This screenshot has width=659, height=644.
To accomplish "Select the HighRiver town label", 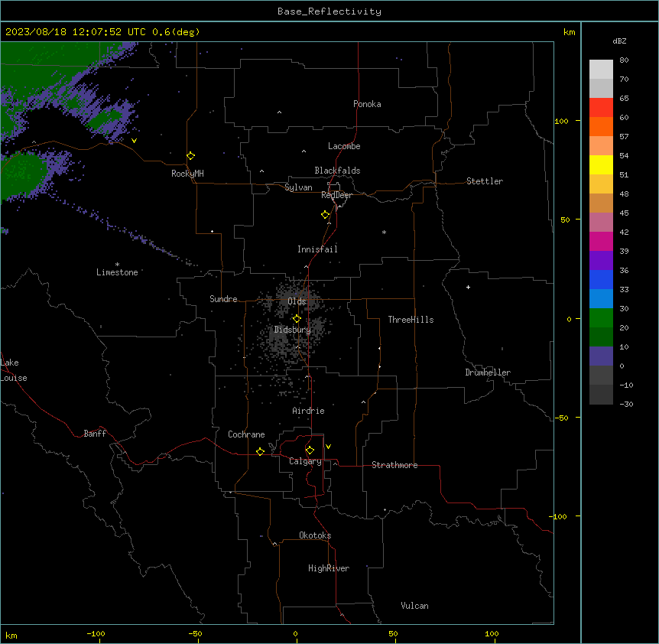I will (329, 568).
